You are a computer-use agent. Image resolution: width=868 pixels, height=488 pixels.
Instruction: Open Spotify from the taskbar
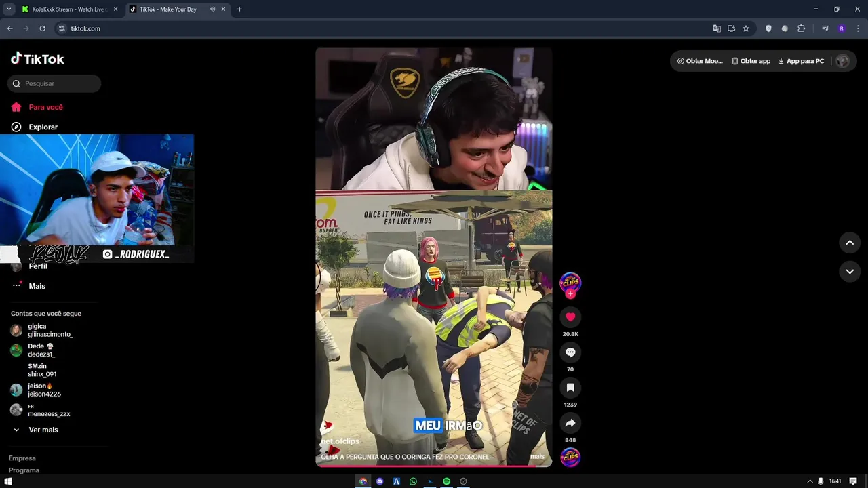pyautogui.click(x=447, y=481)
